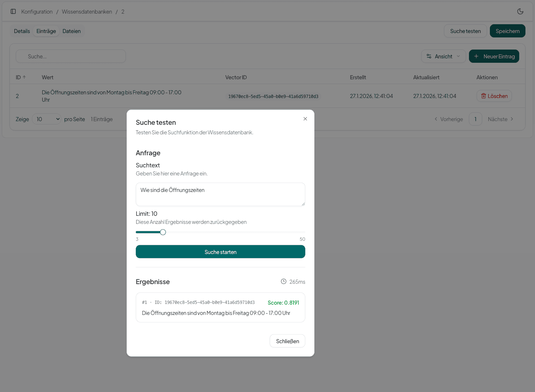Click the Ansicht filter sliders icon

point(429,56)
